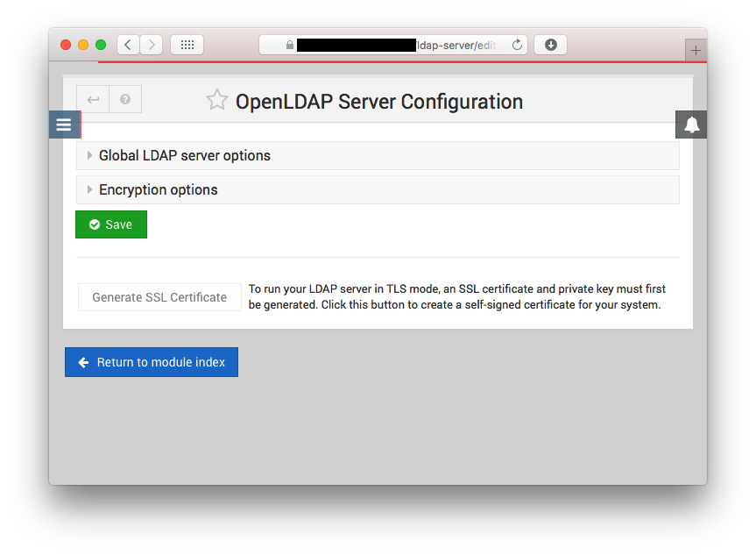
Task: Open a new browser tab with the plus
Action: [696, 49]
